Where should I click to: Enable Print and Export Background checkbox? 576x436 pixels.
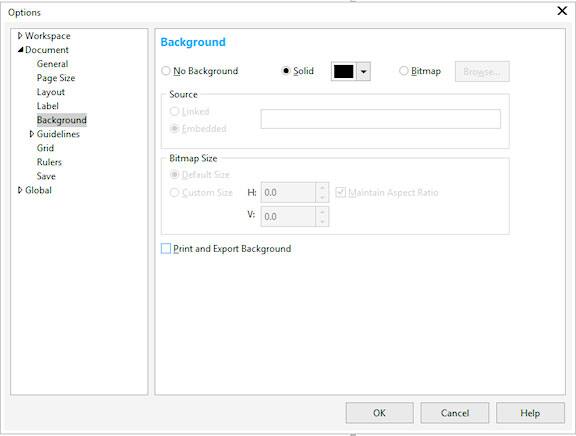pyautogui.click(x=166, y=249)
